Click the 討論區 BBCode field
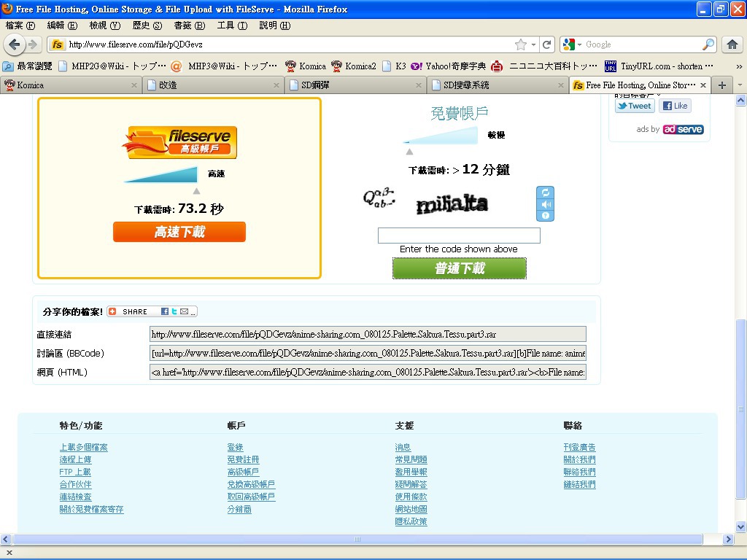The image size is (747, 560). [368, 354]
